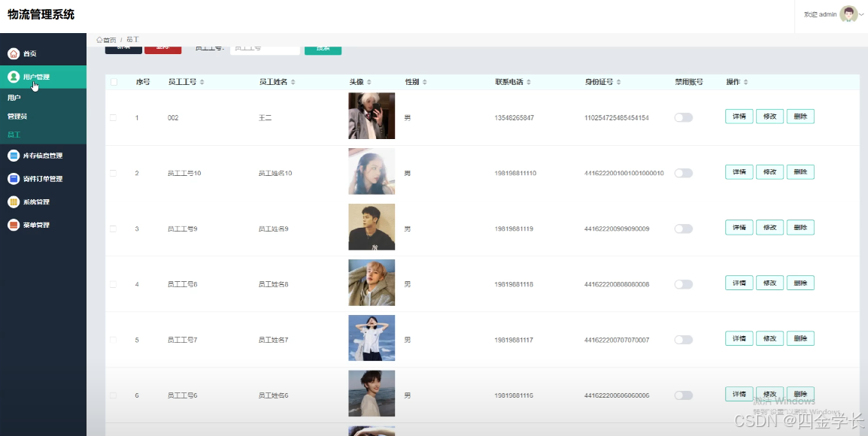The width and height of the screenshot is (868, 436).
Task: Toggle 禁用账号 switch for 员工姓名10
Action: (684, 173)
